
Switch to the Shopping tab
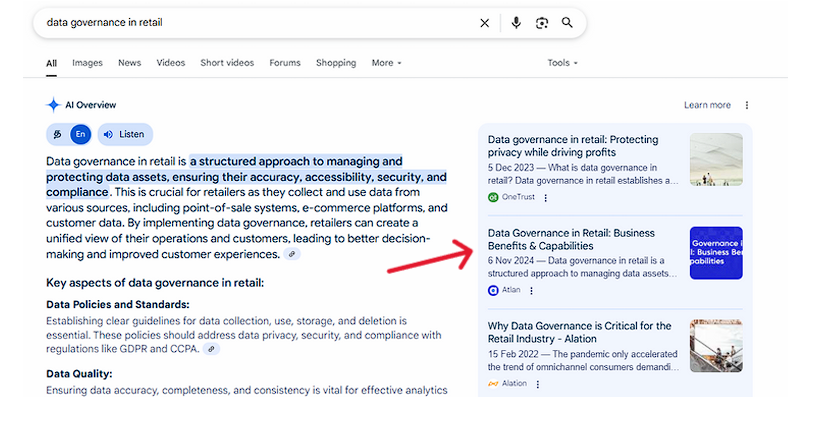tap(336, 63)
